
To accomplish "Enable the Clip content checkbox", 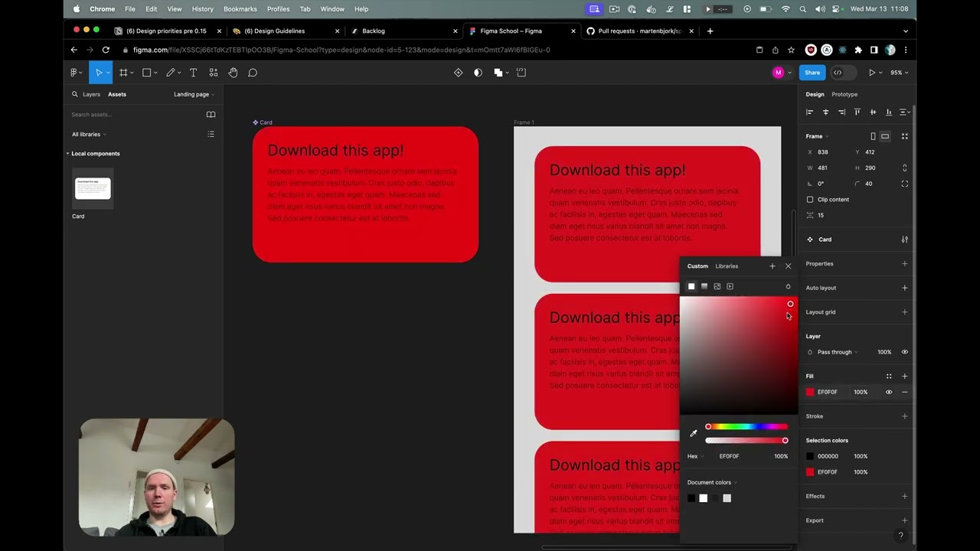I will click(x=810, y=200).
